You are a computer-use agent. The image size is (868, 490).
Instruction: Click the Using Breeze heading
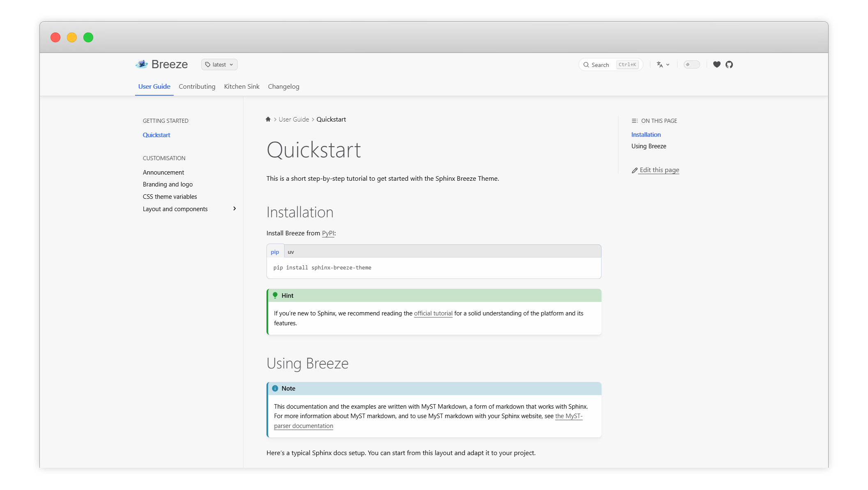(307, 363)
